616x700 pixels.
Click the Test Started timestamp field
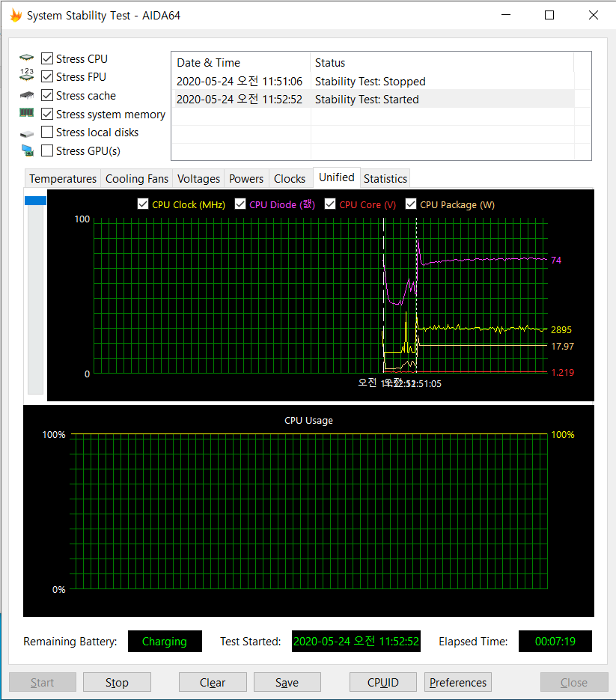[x=356, y=641]
